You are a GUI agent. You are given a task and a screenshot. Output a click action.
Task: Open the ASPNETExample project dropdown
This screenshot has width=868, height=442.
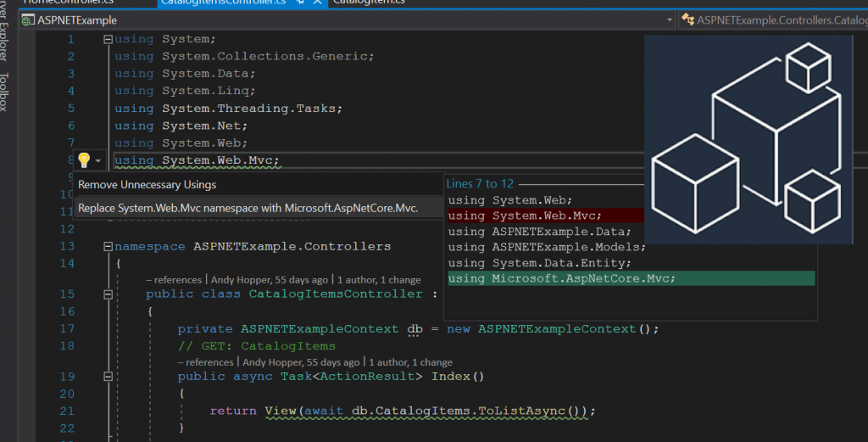click(x=670, y=20)
